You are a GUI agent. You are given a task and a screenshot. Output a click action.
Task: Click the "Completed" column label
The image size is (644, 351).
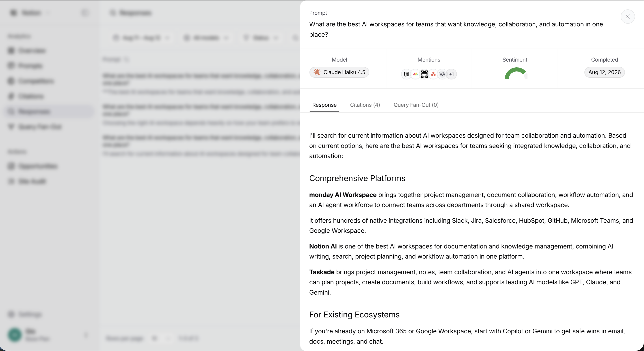click(604, 60)
